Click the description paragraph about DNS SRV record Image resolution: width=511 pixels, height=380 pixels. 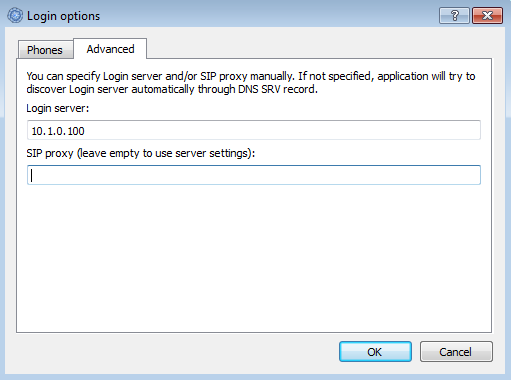[251, 83]
